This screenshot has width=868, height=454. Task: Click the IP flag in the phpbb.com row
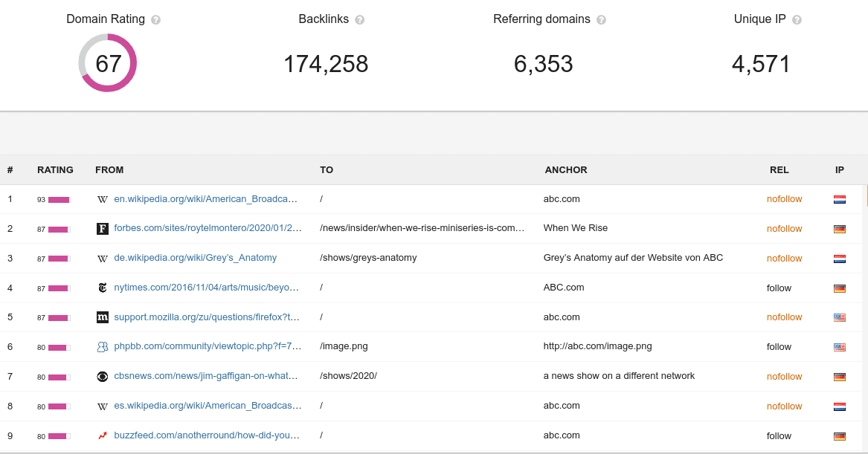click(840, 347)
